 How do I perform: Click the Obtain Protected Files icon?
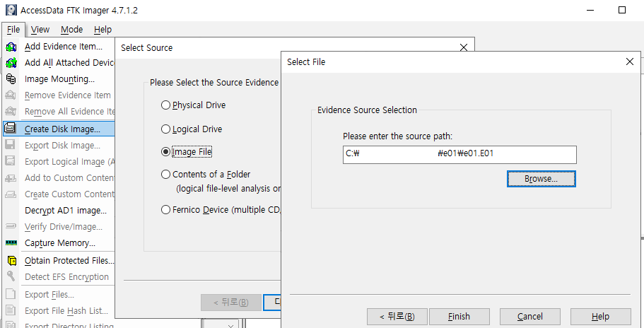(11, 261)
